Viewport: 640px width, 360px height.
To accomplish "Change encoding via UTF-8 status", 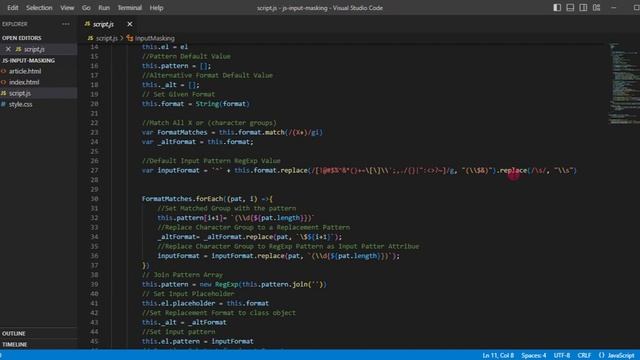I will click(562, 356).
